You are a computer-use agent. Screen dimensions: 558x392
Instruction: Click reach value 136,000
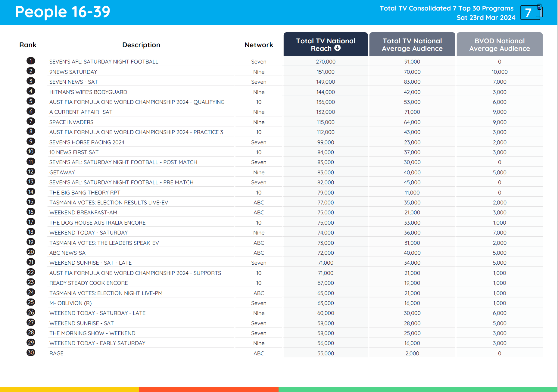[x=326, y=102]
